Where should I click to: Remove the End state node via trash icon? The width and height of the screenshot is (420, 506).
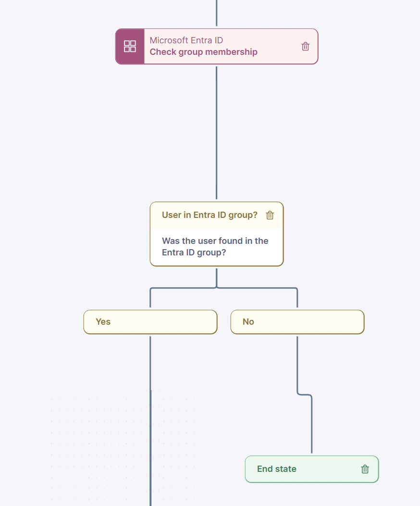[365, 469]
